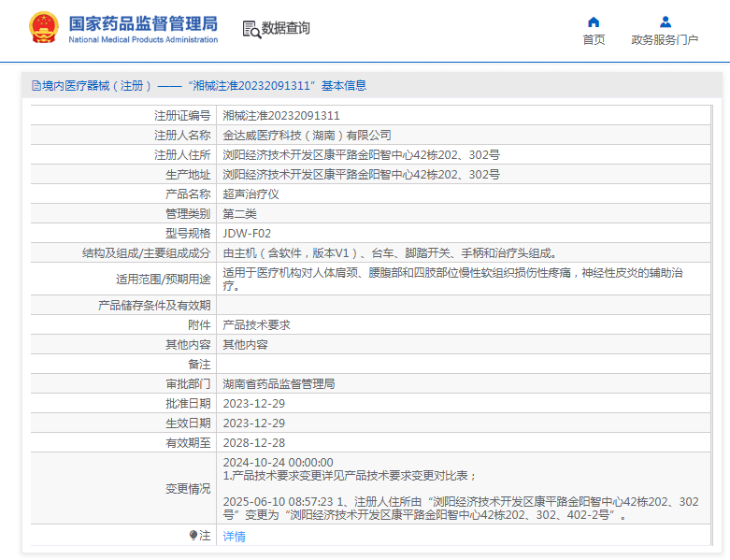The width and height of the screenshot is (730, 560).
Task: Open the 详情 link
Action: [235, 537]
